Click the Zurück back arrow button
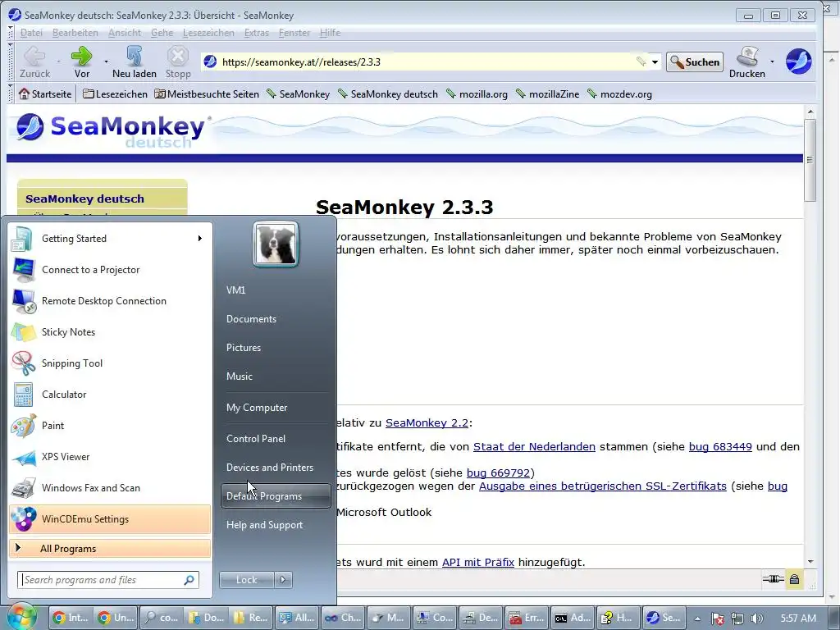 click(34, 62)
